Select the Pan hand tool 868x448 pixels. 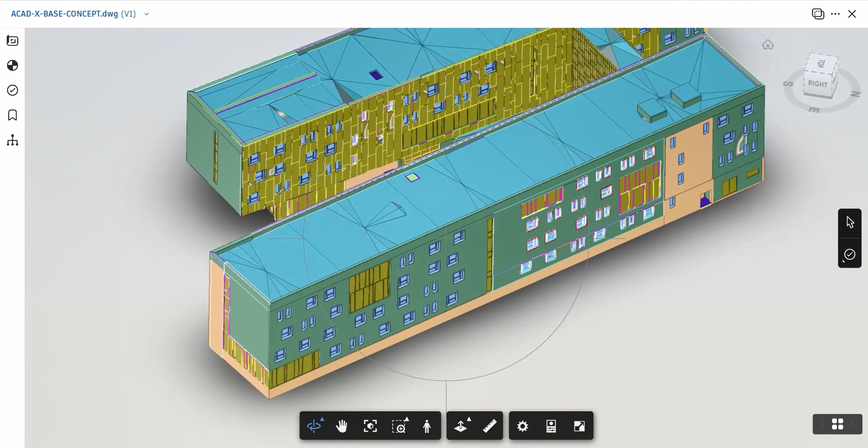point(342,426)
